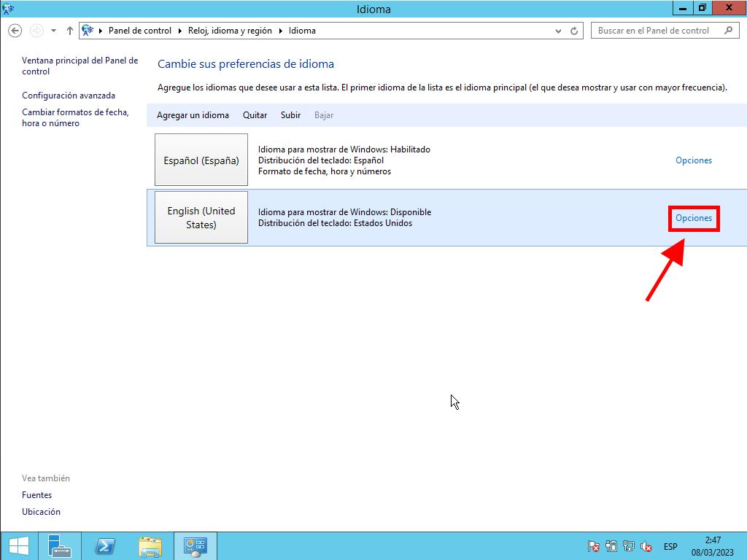
Task: Click the Up one level arrow
Action: coord(70,31)
